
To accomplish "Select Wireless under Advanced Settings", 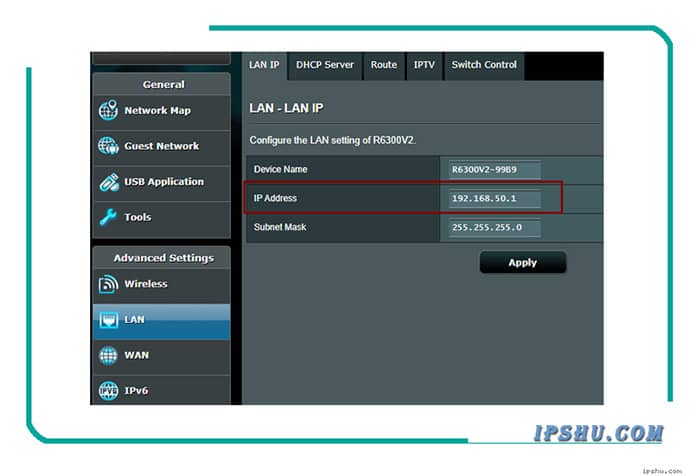I will 146,284.
